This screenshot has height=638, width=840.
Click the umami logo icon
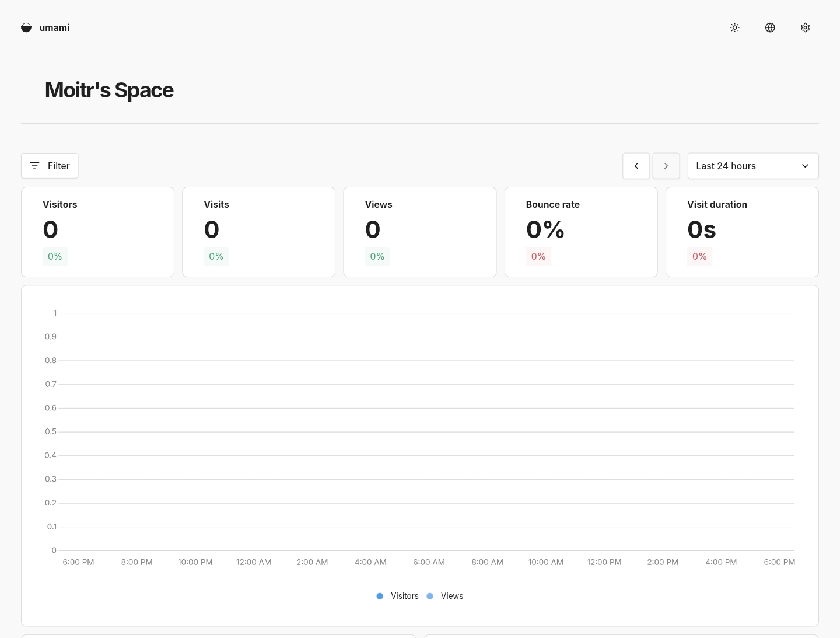26,27
